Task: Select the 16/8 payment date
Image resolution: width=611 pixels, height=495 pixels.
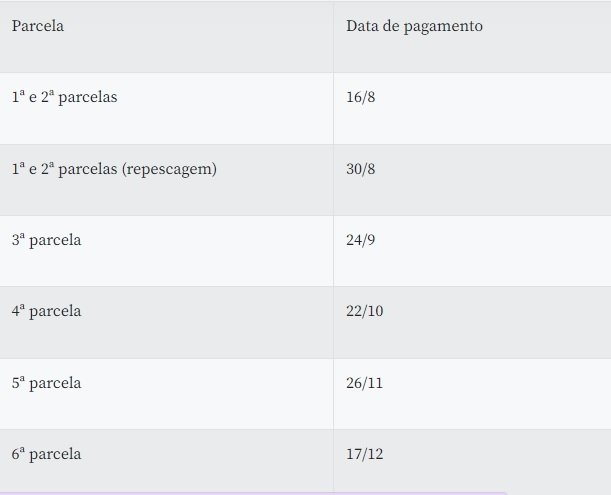Action: point(360,99)
